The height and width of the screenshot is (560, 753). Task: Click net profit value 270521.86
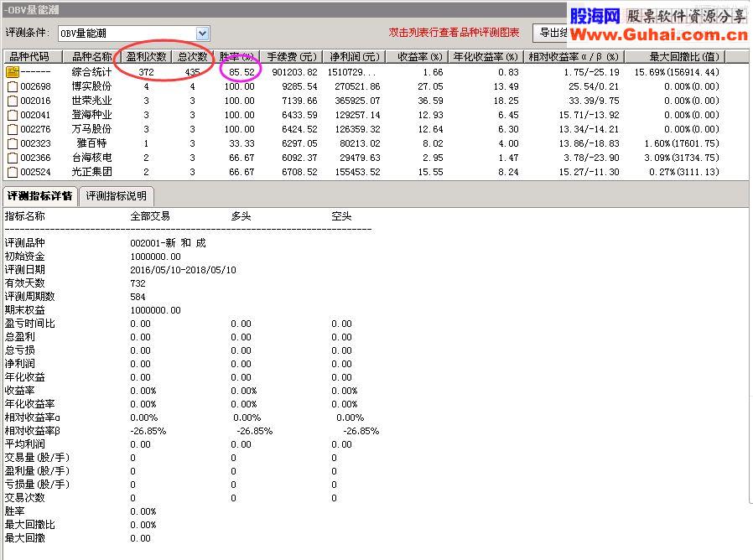[357, 86]
